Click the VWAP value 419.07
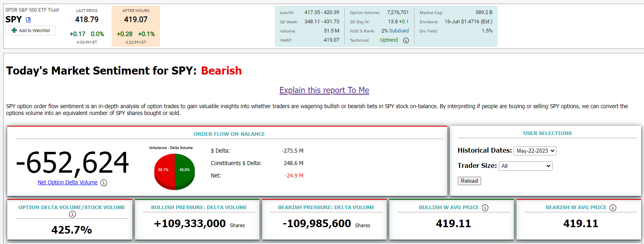 click(x=331, y=40)
